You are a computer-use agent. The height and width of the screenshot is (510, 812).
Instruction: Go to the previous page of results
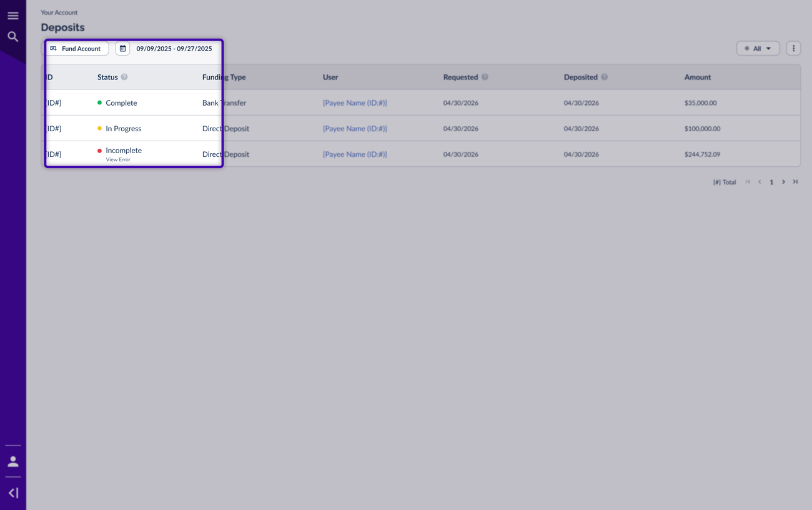[760, 182]
